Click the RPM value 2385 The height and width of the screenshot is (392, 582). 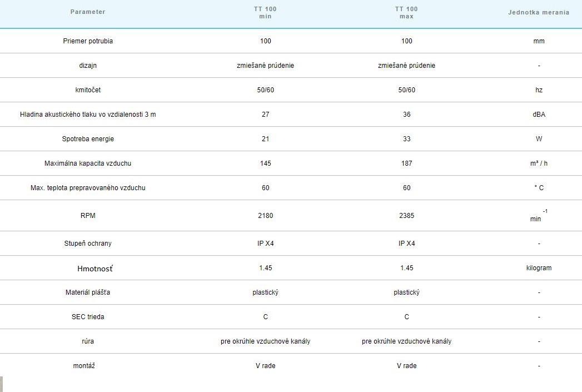click(x=406, y=216)
